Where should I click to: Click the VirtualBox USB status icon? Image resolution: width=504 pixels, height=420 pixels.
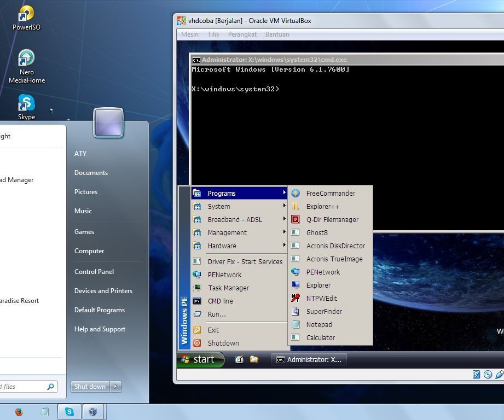[500, 375]
